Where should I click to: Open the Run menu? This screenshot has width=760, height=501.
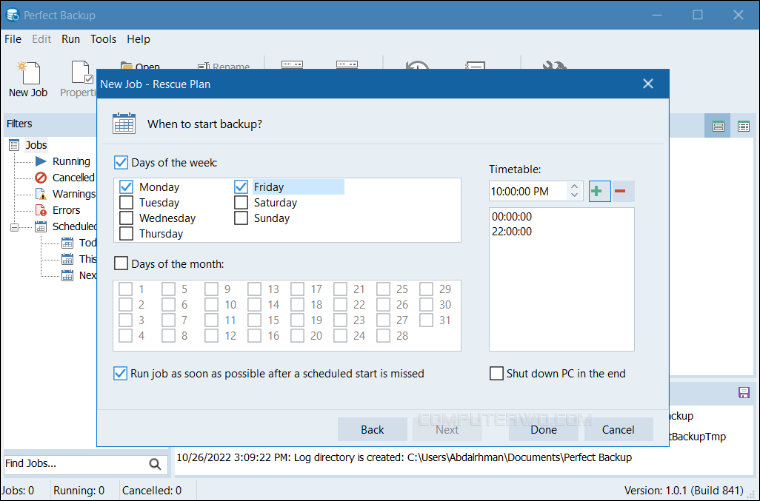(x=70, y=39)
